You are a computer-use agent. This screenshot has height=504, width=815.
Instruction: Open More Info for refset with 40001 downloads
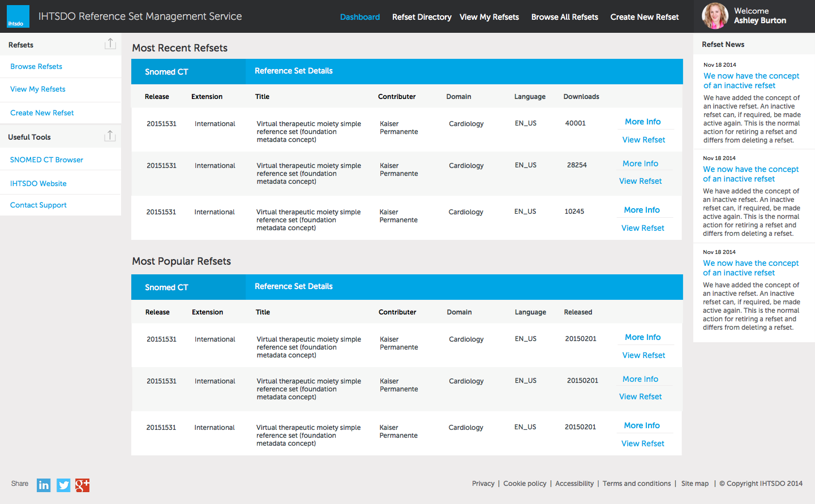[x=643, y=122]
